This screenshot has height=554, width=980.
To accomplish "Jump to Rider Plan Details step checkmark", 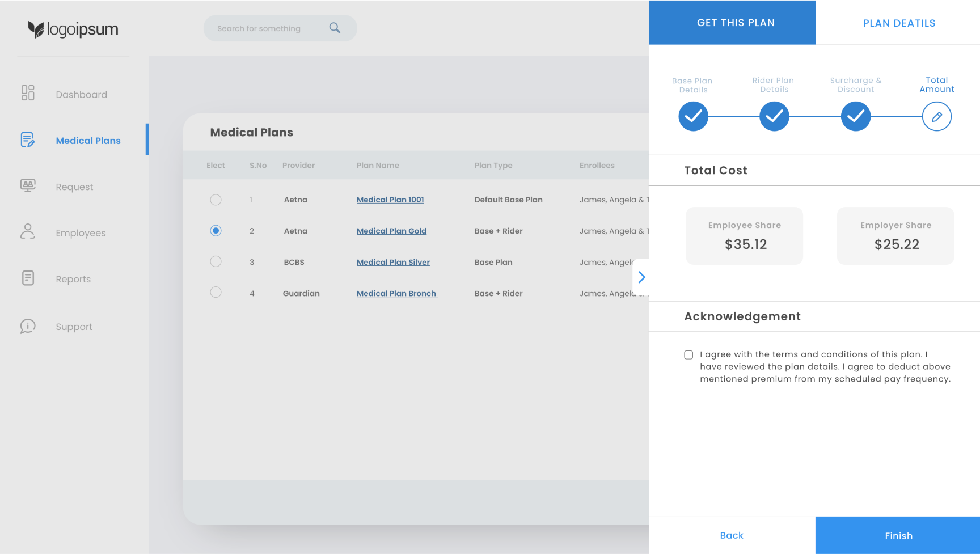I will click(x=774, y=117).
